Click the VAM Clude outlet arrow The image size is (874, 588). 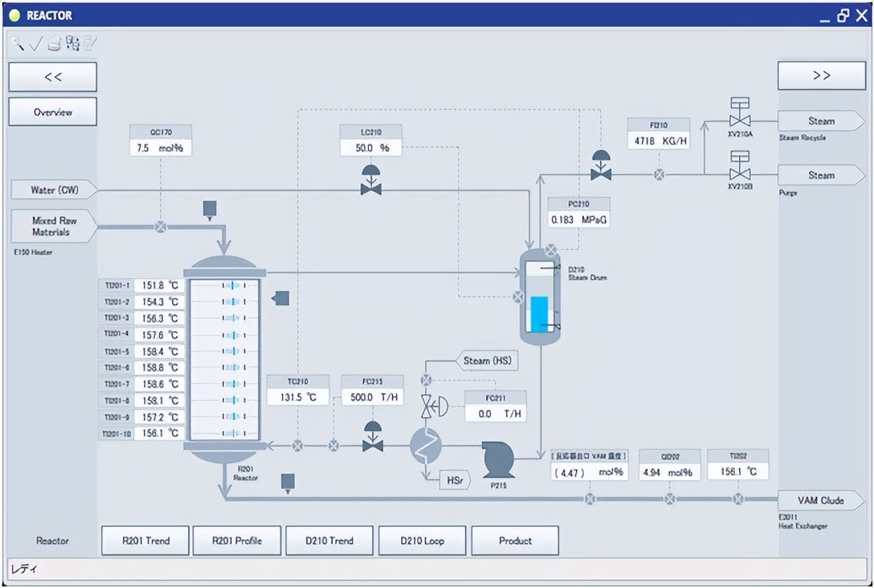[821, 501]
